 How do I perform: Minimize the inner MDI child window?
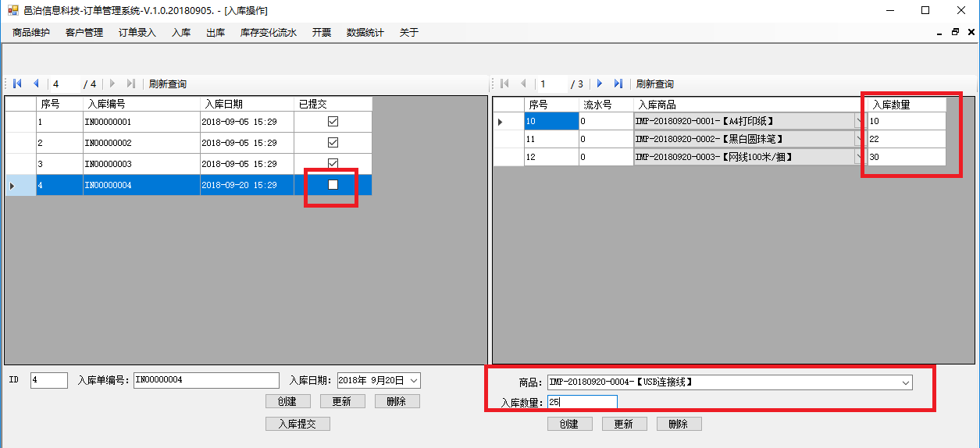click(x=940, y=33)
